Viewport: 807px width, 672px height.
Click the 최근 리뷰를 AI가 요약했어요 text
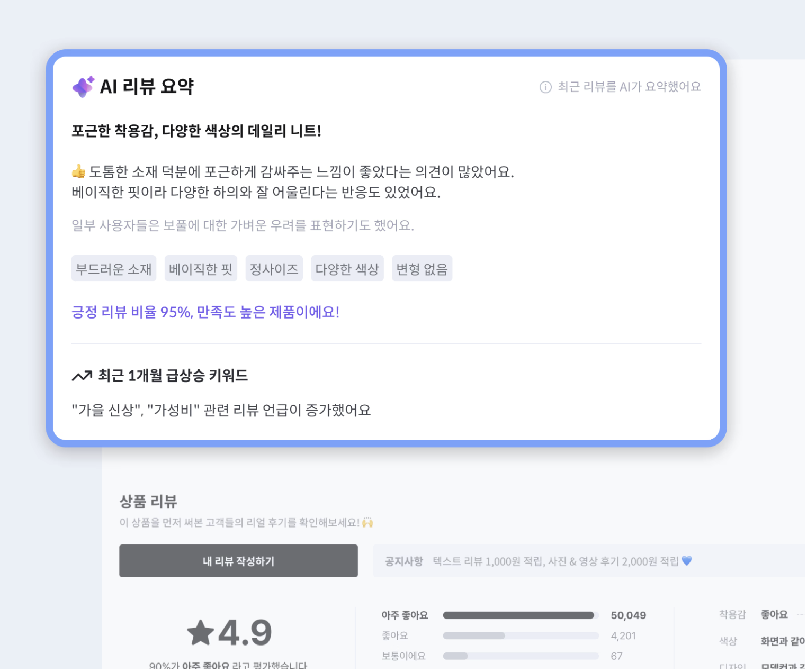[x=629, y=87]
